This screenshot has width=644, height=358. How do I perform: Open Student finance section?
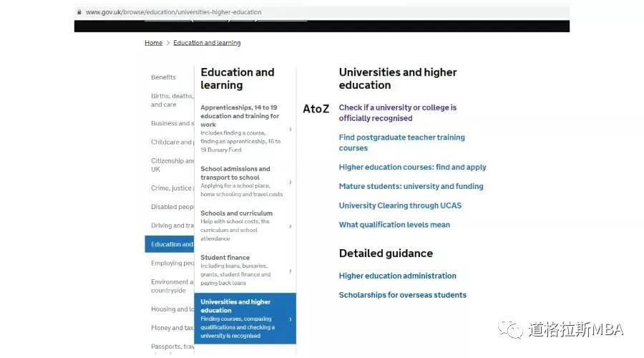[225, 258]
